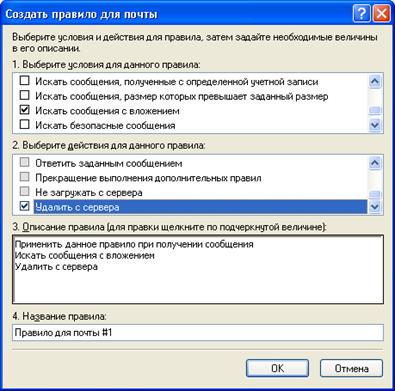Uncheck 'Удалить с сервера' checkbox

(x=25, y=206)
